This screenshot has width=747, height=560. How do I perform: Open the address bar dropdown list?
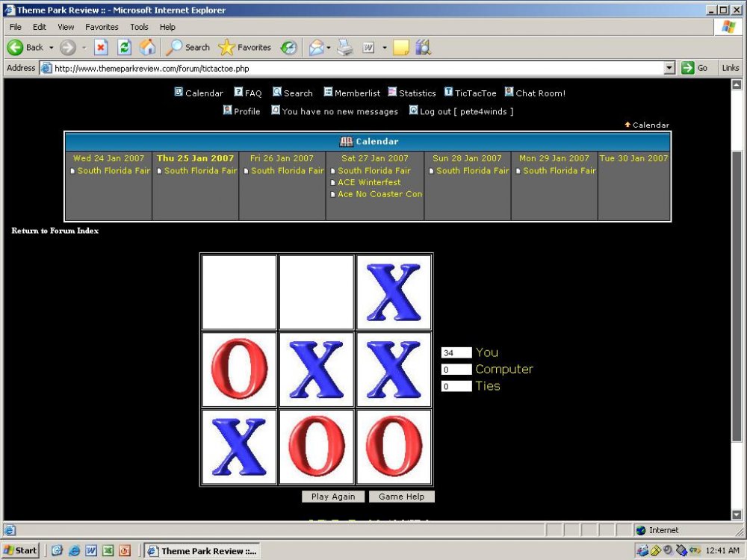tap(669, 68)
